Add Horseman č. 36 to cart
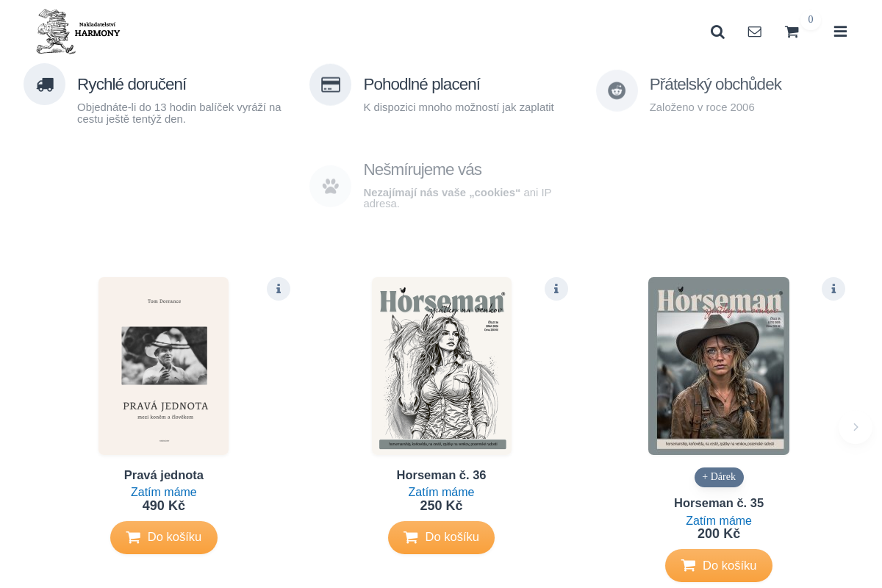Viewport: 882px width, 588px height. point(441,537)
